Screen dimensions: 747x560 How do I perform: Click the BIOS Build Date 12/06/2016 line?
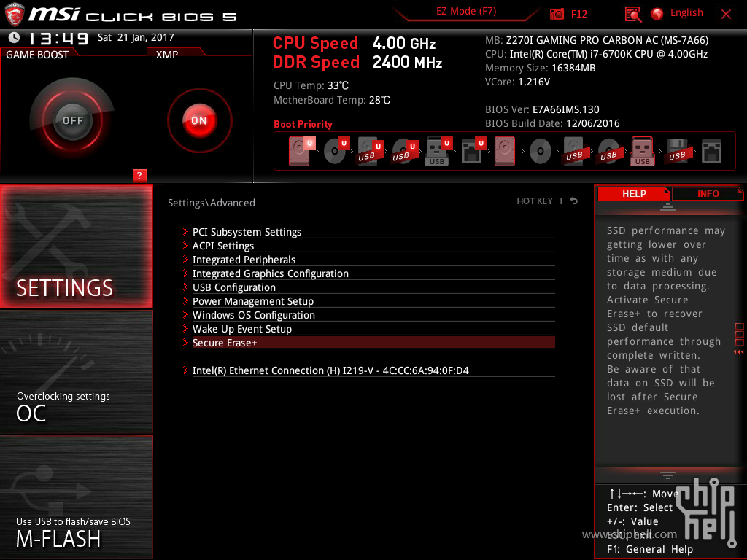[553, 123]
